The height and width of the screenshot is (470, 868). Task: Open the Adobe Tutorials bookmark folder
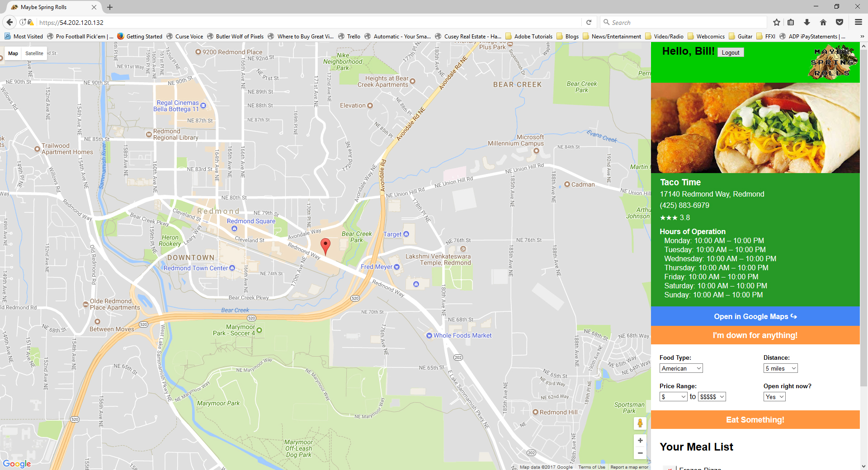(x=529, y=37)
